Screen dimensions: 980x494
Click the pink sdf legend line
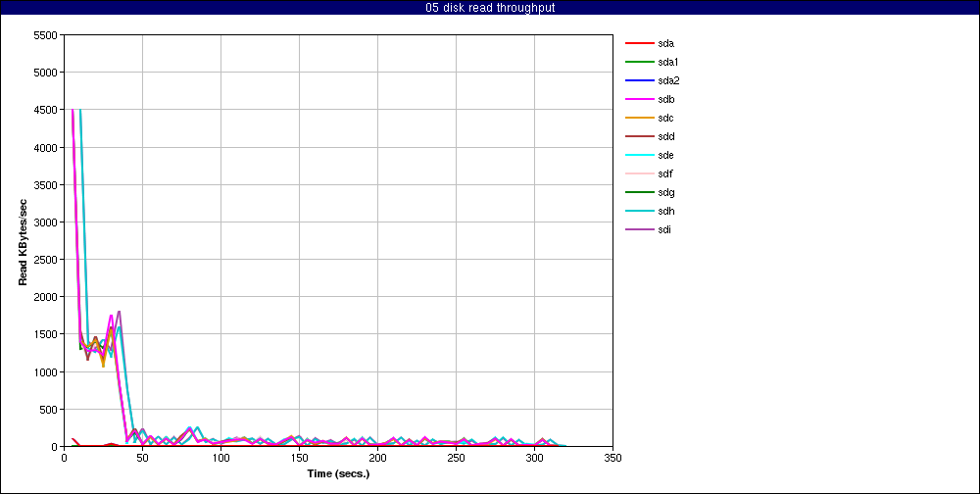[x=639, y=174]
